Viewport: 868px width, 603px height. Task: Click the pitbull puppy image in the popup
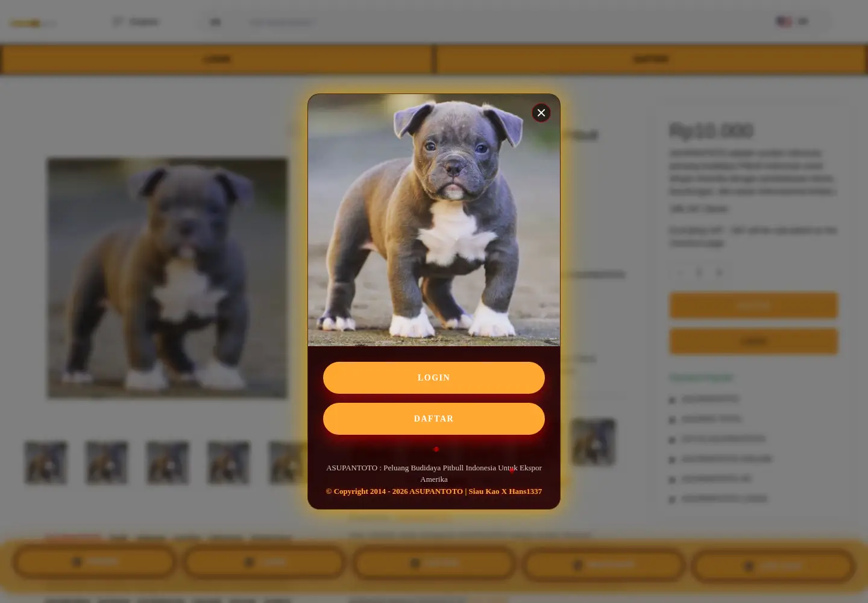point(433,220)
